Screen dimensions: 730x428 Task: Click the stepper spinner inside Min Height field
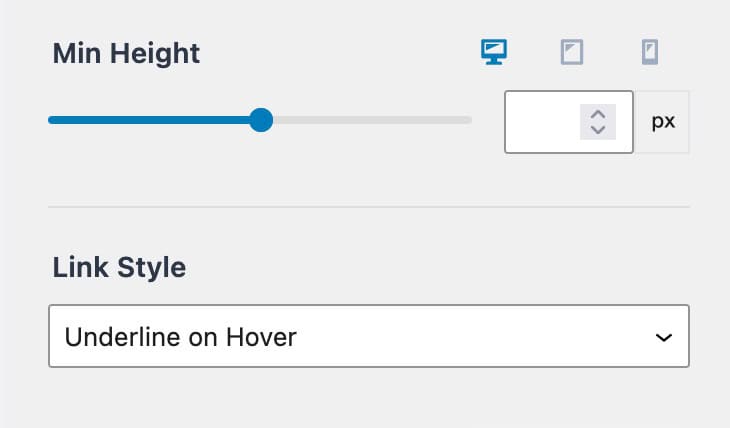click(598, 122)
